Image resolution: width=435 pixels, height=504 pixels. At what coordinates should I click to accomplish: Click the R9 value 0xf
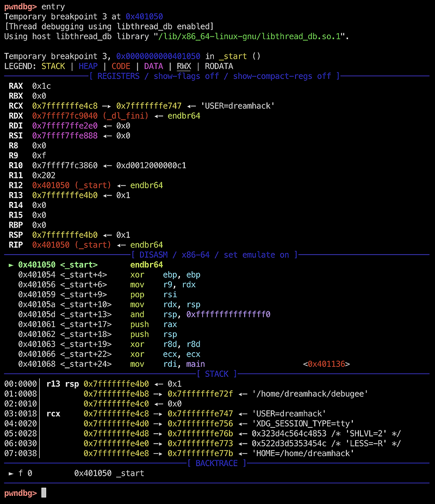pos(39,156)
